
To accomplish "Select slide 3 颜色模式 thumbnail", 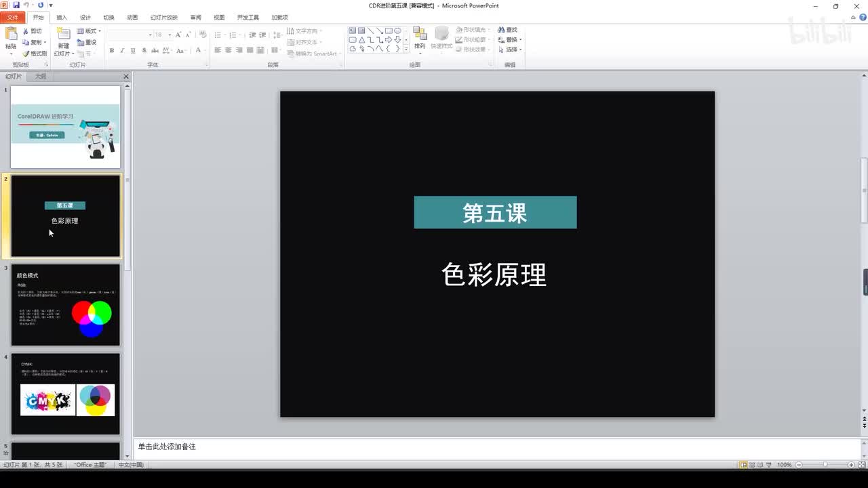I will pos(65,305).
